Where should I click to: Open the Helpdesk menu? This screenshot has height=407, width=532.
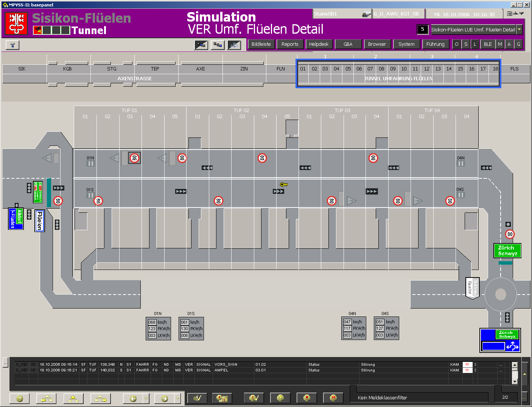point(319,44)
